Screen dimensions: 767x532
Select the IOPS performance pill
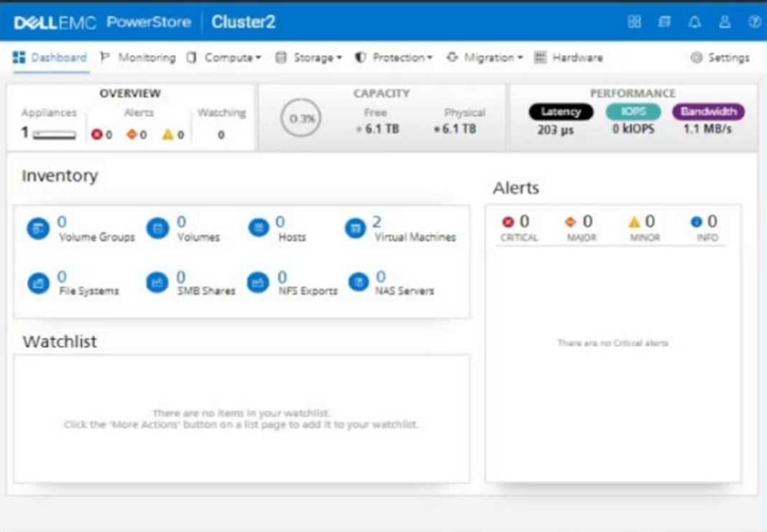633,112
